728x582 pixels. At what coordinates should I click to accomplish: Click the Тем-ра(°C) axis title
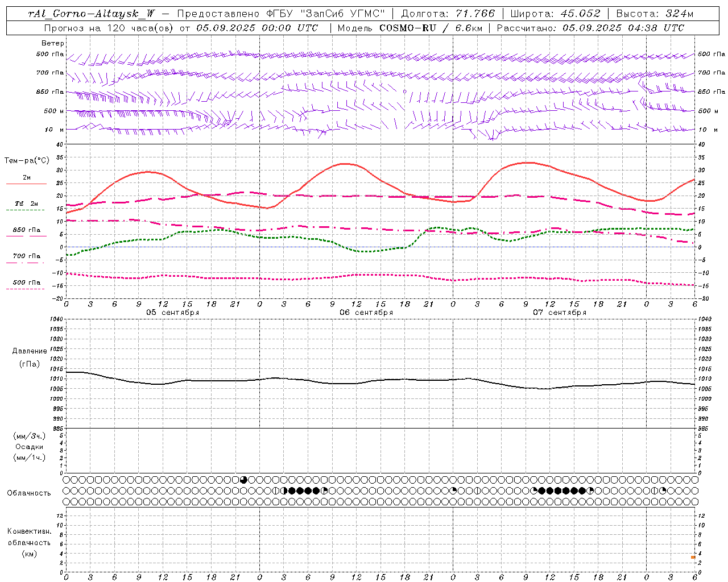pos(27,161)
